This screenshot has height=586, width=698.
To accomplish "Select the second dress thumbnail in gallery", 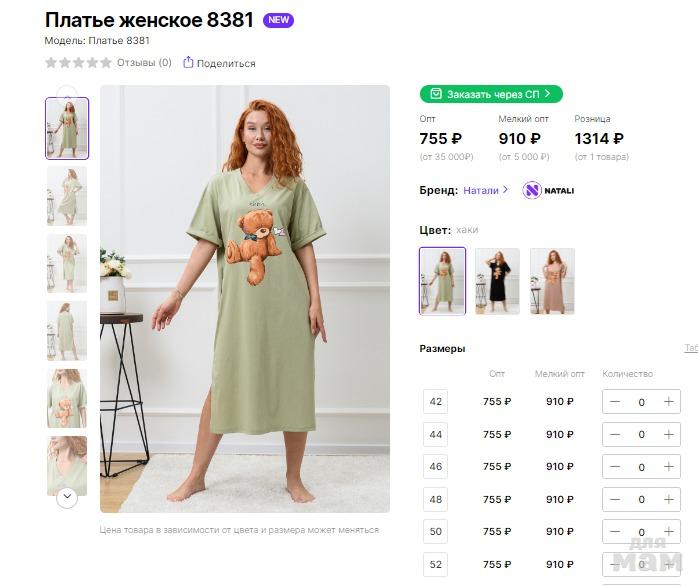I will click(x=67, y=195).
